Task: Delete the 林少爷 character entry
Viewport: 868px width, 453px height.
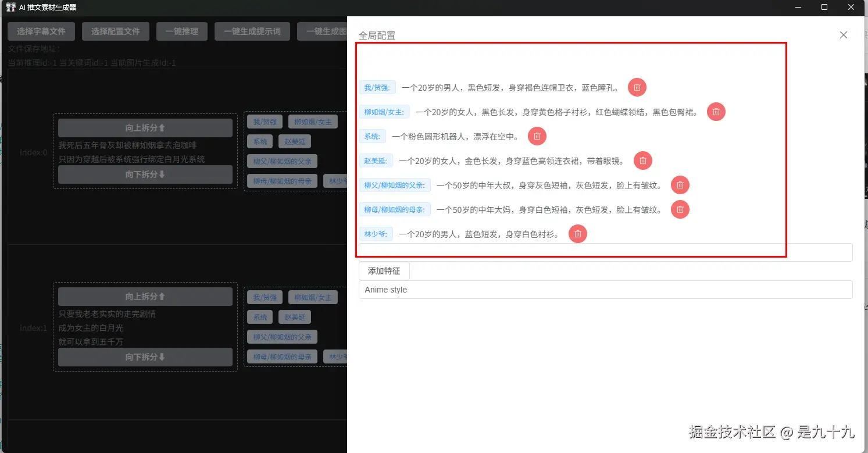Action: [578, 234]
